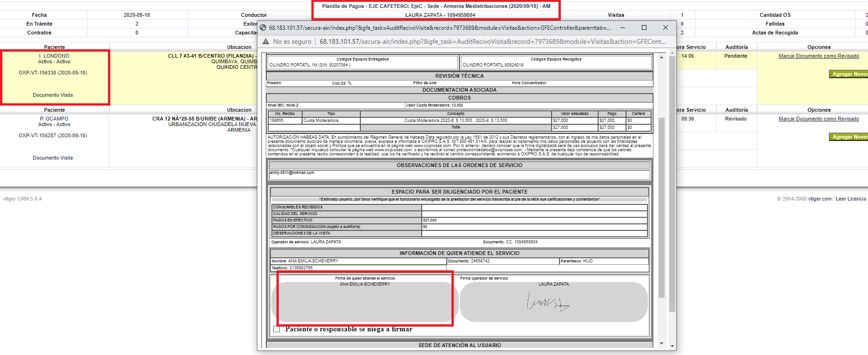Click 'Parentesco: HIJO' field
Image resolution: width=868 pixels, height=355 pixels.
click(x=604, y=261)
